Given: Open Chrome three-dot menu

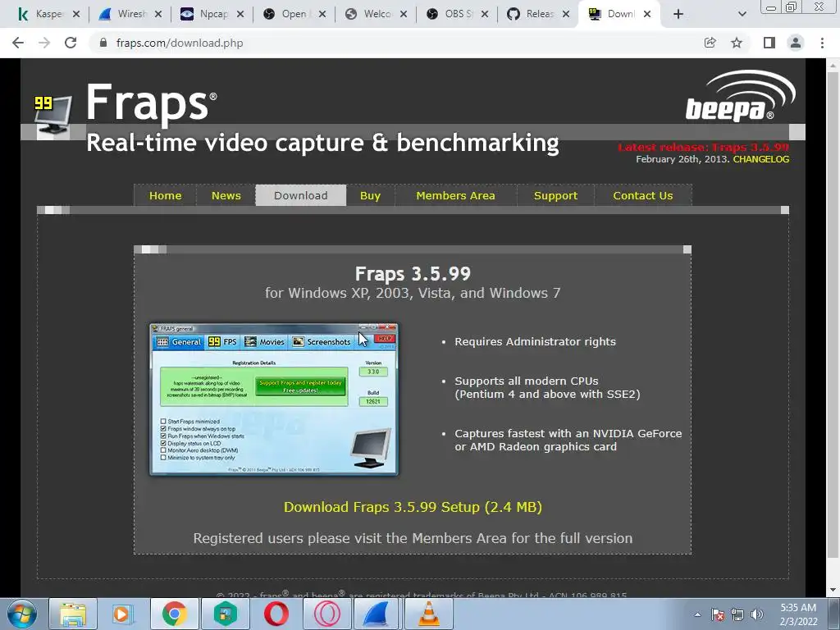Looking at the screenshot, I should tap(822, 43).
